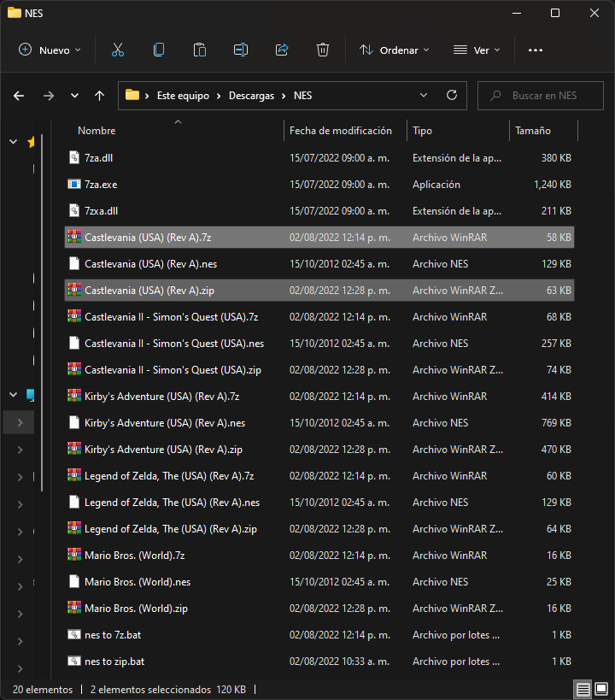Go forward with the right arrow
Viewport: 615px width, 700px height.
click(48, 96)
